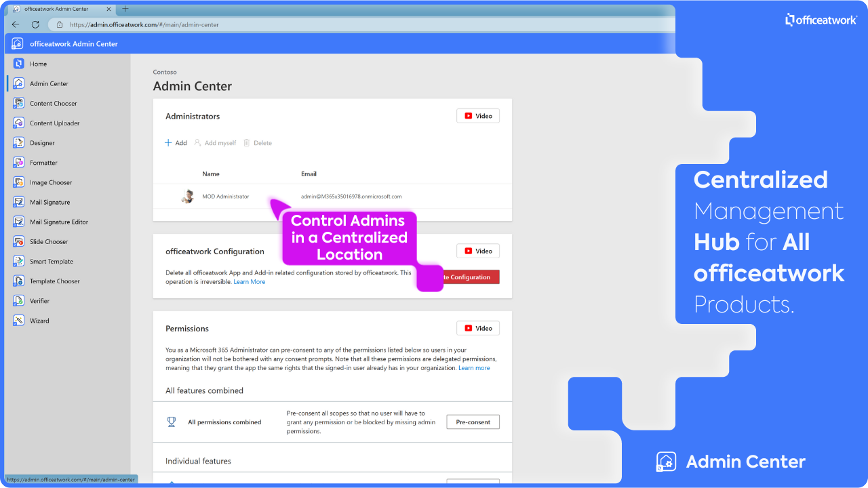Screen dimensions: 868x488
Task: Click Add myself in Administrators
Action: pyautogui.click(x=215, y=143)
